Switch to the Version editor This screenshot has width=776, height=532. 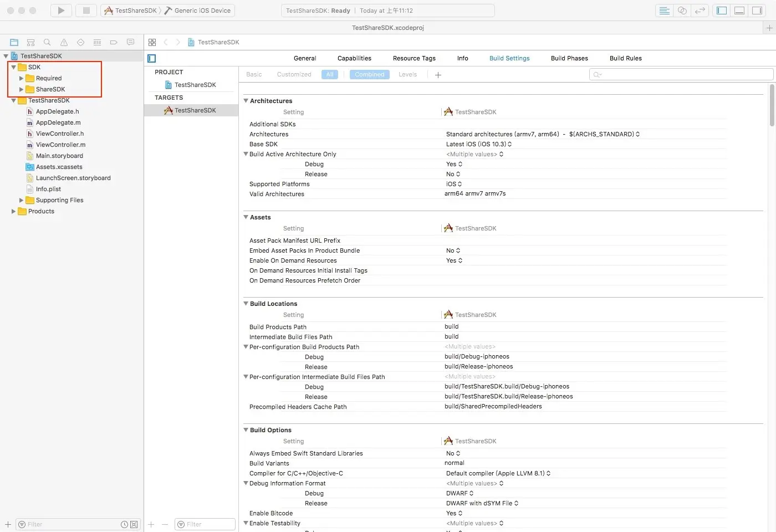click(x=700, y=11)
